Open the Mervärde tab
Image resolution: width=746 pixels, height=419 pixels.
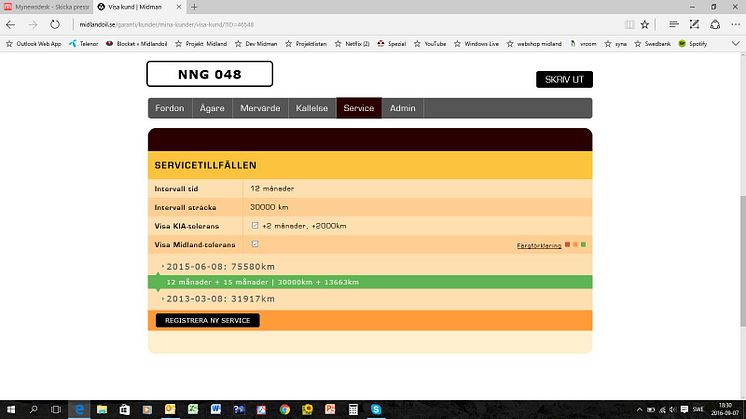(x=260, y=108)
